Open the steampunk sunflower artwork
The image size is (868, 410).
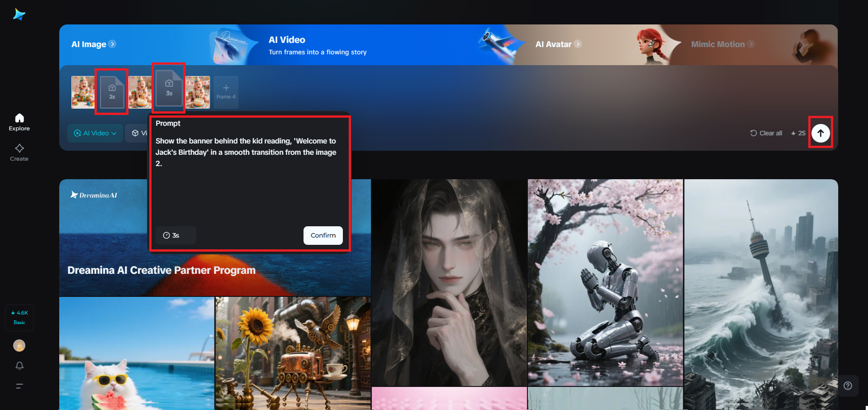click(293, 353)
